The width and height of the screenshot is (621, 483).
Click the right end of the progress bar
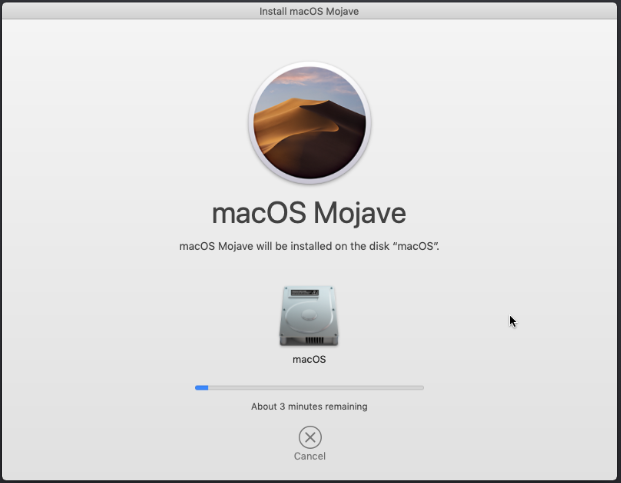421,387
